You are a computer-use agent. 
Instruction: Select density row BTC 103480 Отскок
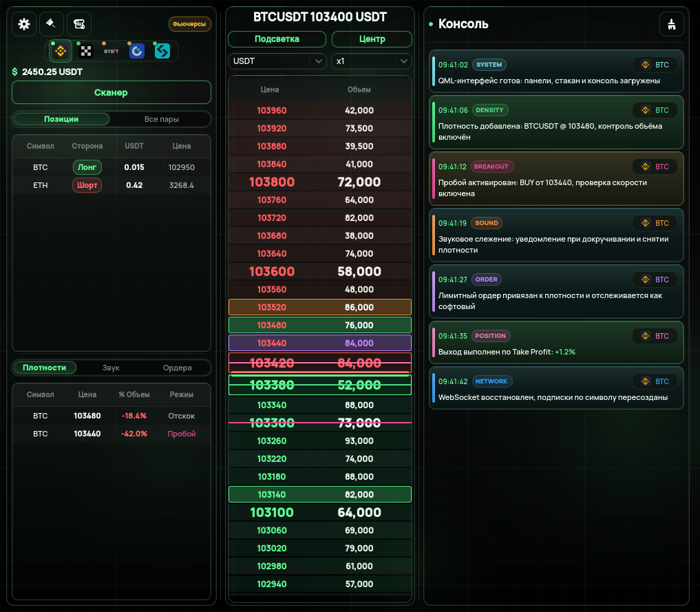pos(112,416)
